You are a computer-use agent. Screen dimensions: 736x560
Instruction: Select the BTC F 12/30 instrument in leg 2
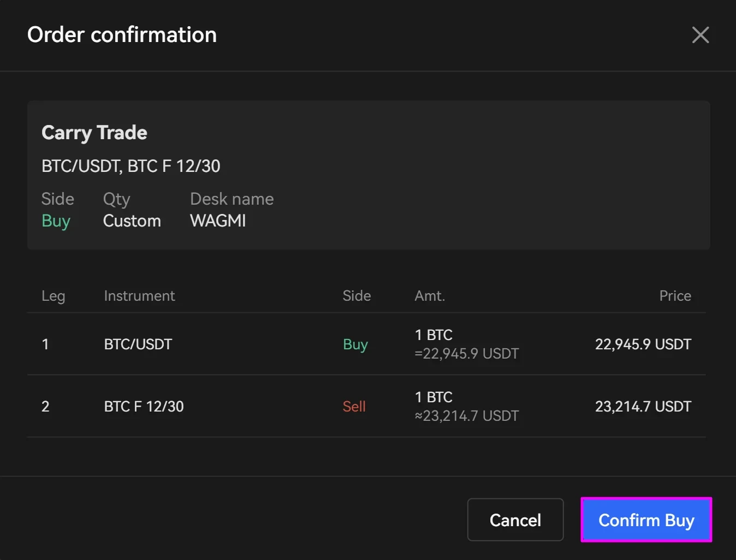pos(144,407)
